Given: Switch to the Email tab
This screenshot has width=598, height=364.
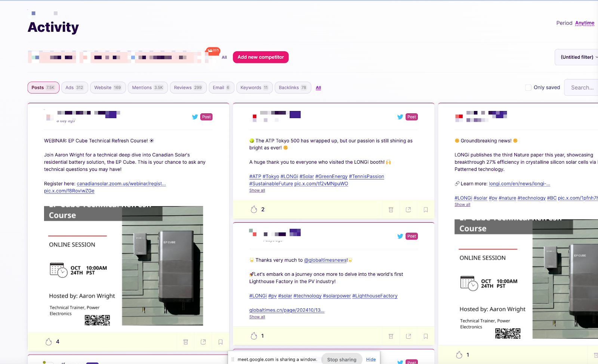Looking at the screenshot, I should pos(221,87).
